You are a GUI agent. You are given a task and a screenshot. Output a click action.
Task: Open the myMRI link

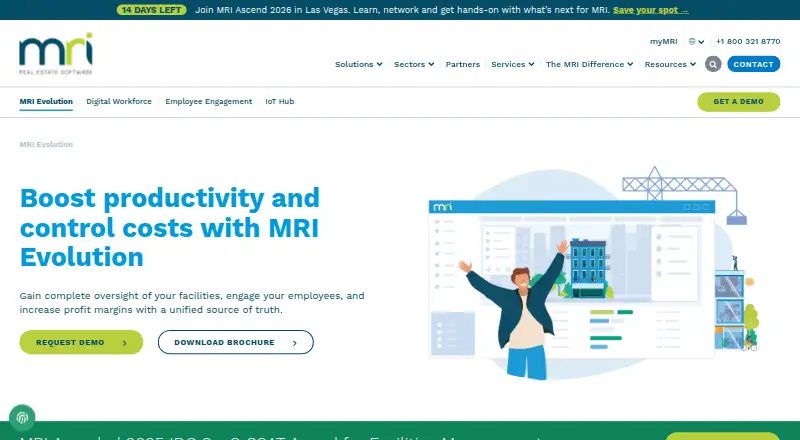(x=663, y=41)
